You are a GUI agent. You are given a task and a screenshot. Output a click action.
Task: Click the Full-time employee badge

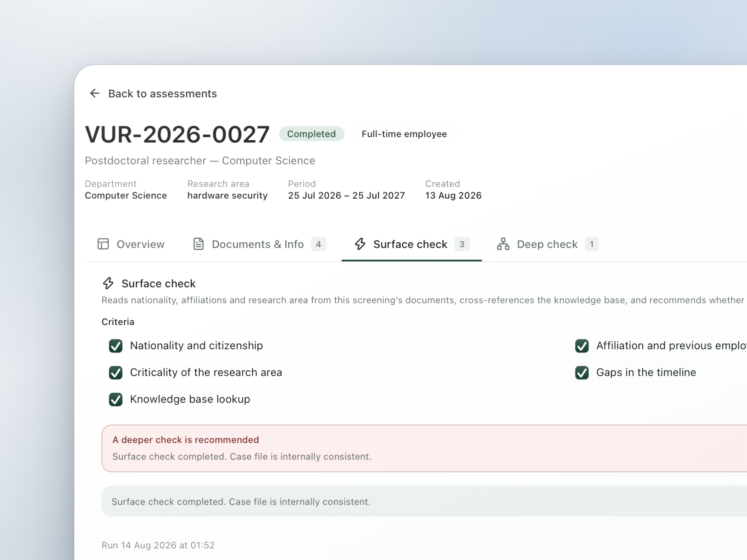pos(404,134)
